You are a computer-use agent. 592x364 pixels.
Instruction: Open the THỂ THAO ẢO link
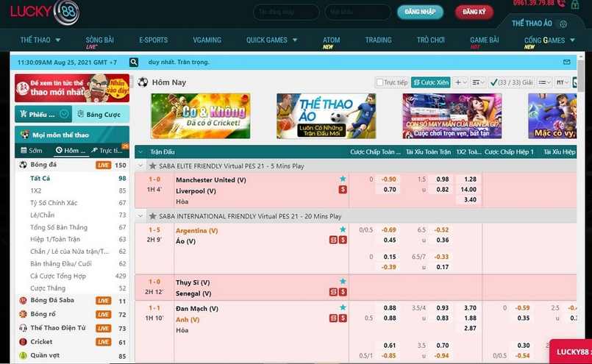(x=532, y=24)
